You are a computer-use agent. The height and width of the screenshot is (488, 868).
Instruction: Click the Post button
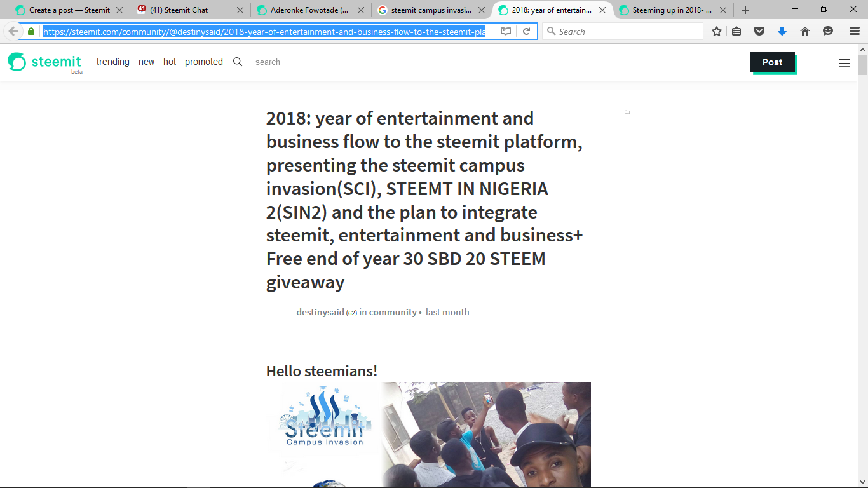(773, 62)
